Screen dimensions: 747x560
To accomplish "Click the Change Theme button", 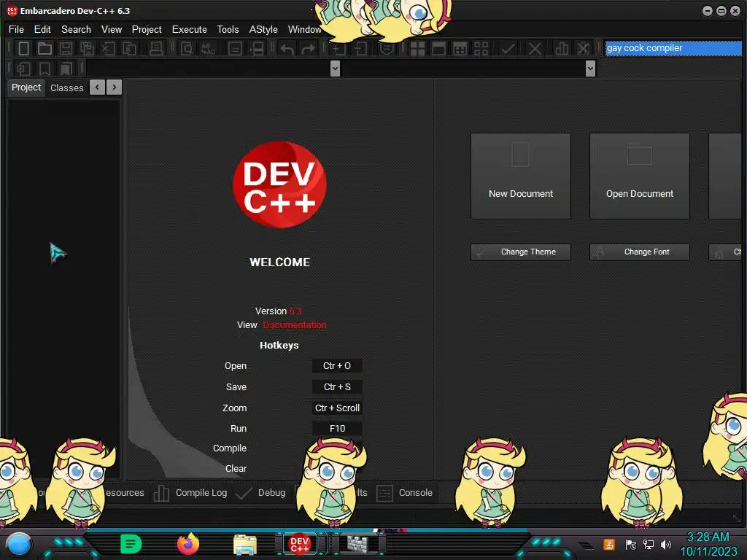I will [x=521, y=252].
